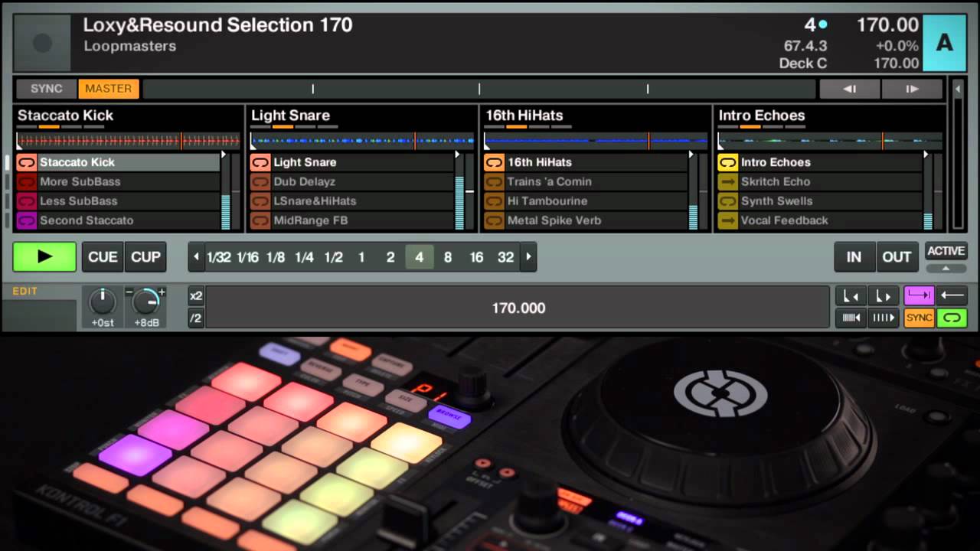Click the one-shot arrow icon beside Skritch Echo

pos(727,181)
